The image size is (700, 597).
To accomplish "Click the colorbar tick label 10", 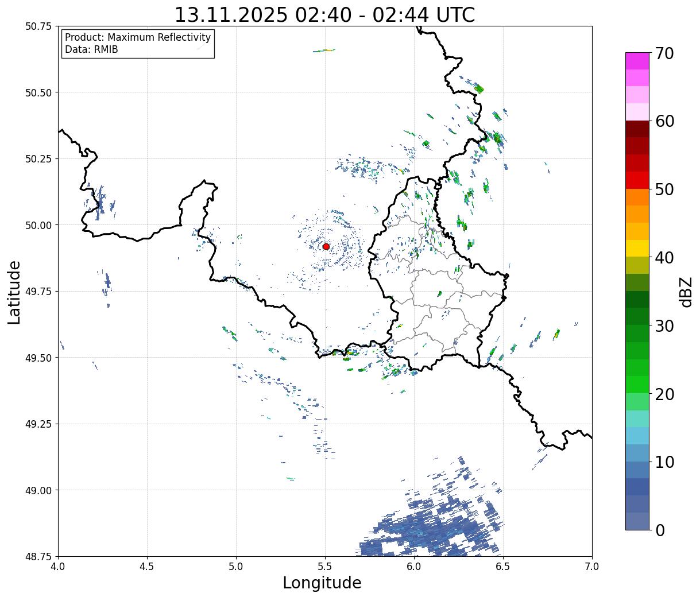I will point(664,462).
